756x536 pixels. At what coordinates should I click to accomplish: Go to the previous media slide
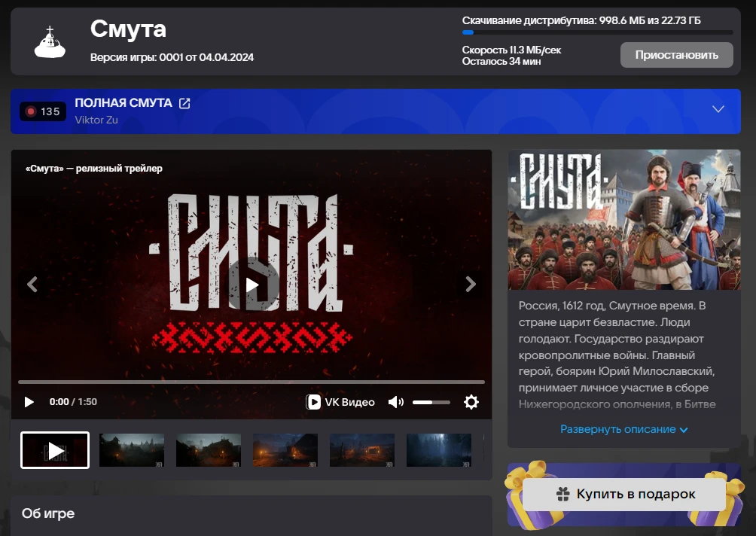pos(32,285)
